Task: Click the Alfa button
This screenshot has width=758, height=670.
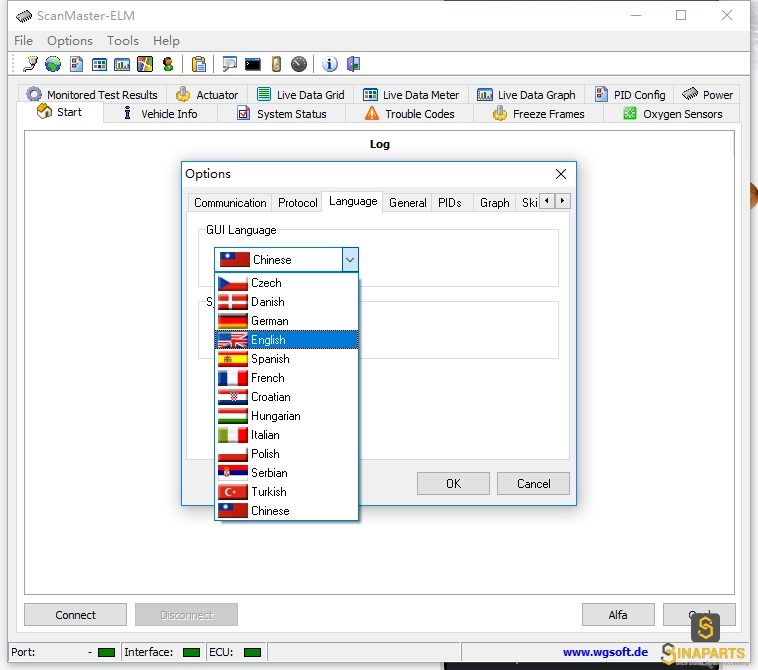Action: (x=618, y=615)
